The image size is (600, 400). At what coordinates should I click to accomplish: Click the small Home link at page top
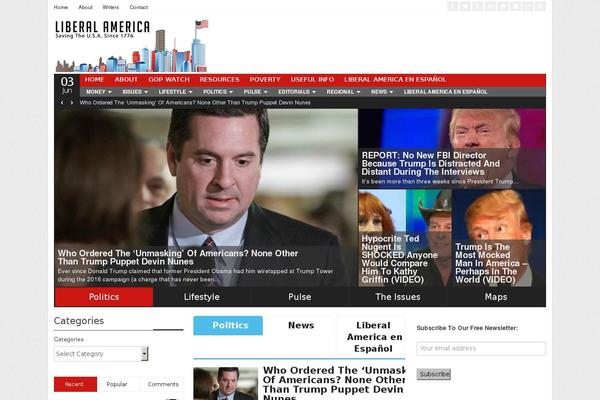[60, 7]
